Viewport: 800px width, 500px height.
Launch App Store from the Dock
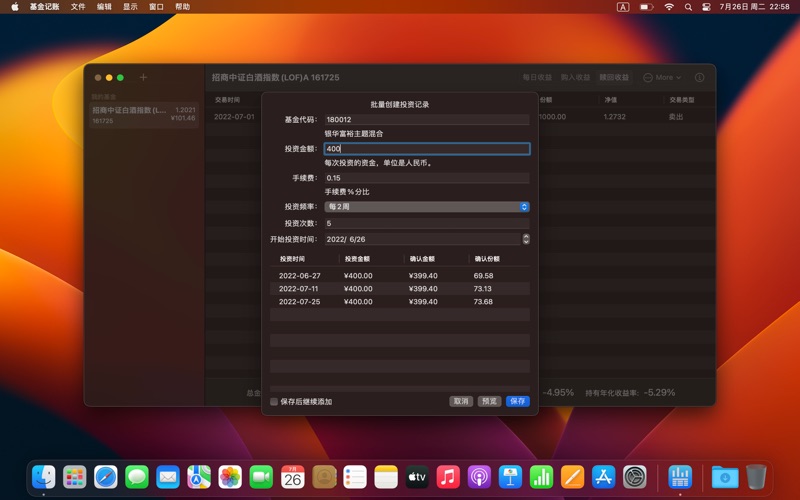(x=604, y=477)
